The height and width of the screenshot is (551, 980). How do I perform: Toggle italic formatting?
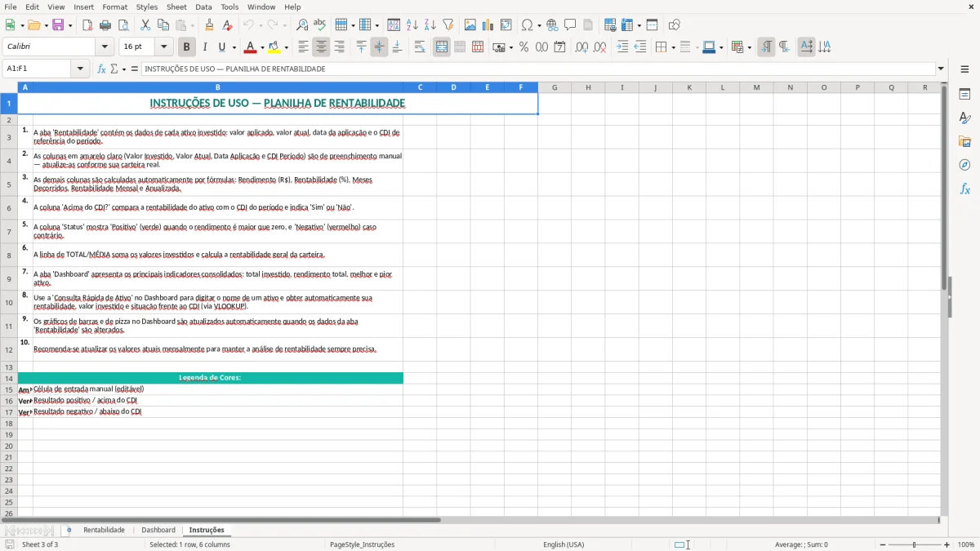tap(205, 47)
